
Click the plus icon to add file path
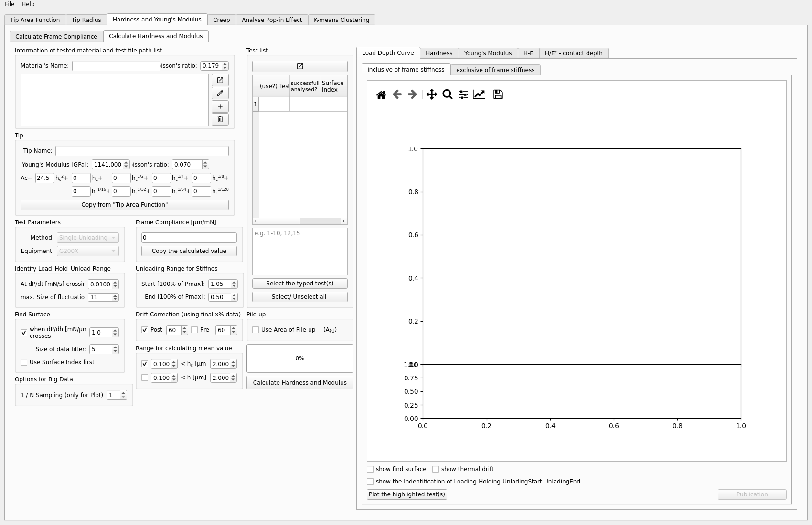(x=220, y=106)
